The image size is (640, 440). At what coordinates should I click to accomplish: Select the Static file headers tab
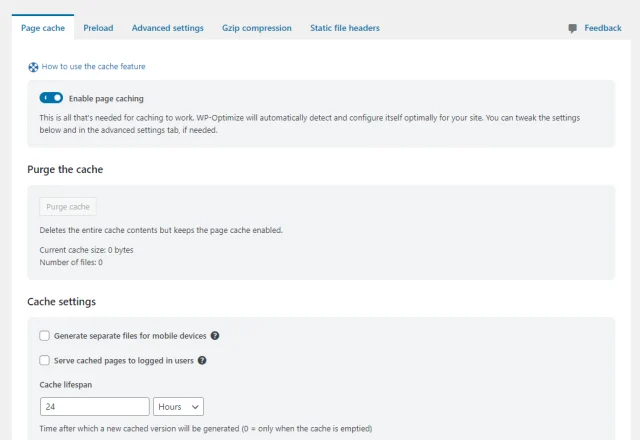click(x=345, y=28)
